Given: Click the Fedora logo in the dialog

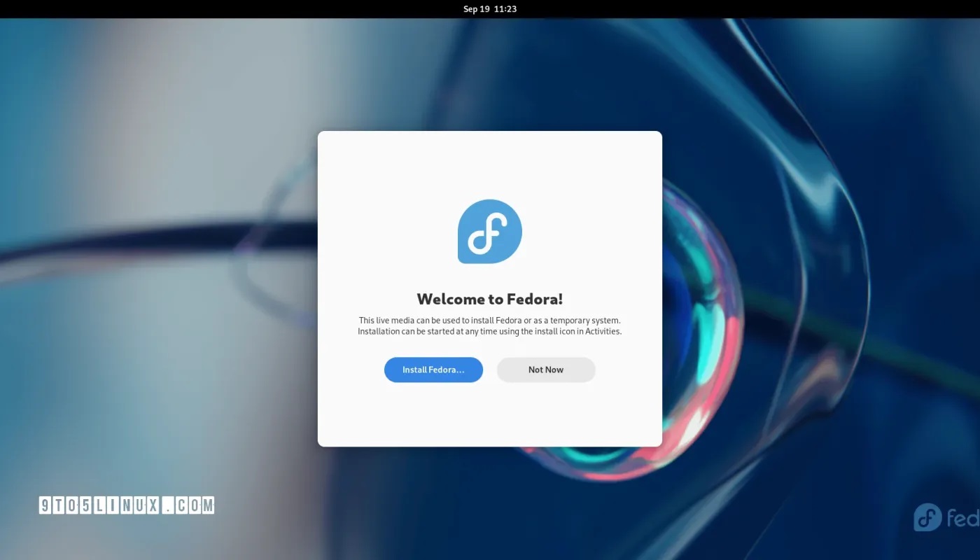Looking at the screenshot, I should pos(490,232).
